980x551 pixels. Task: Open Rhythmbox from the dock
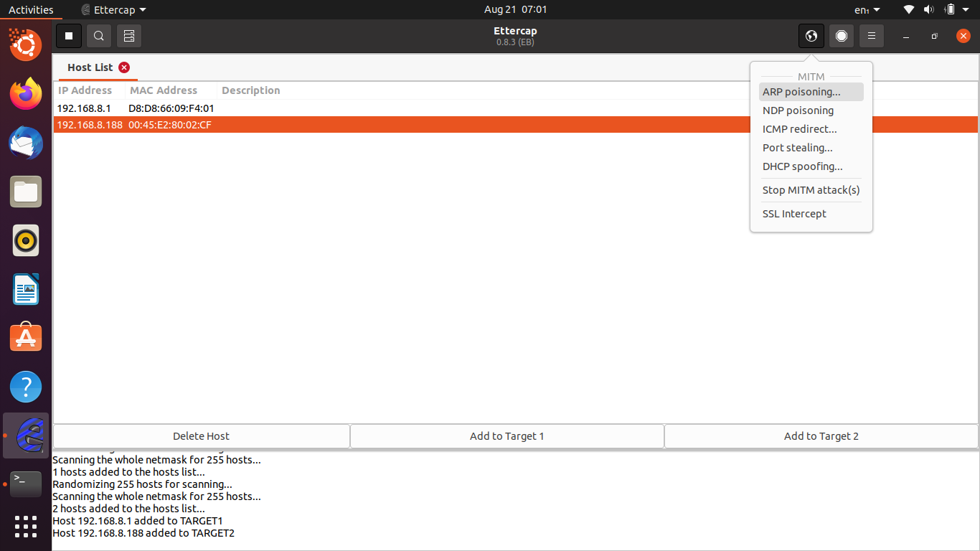coord(26,240)
